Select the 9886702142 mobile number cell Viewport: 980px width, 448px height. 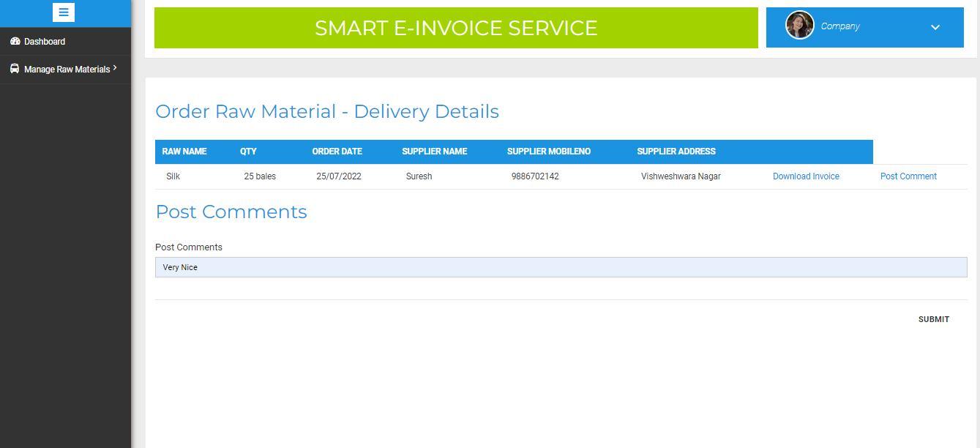[535, 176]
